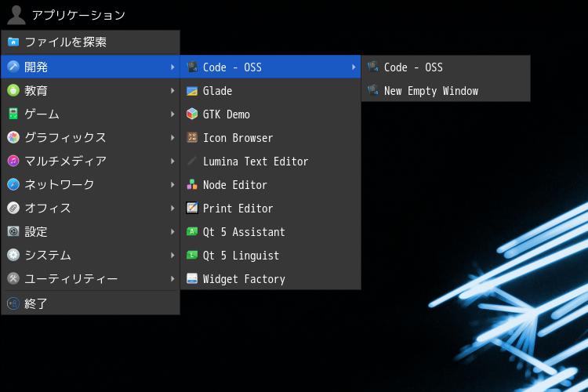The width and height of the screenshot is (588, 392).
Task: Click the 教育 apple icon
Action: pos(13,90)
